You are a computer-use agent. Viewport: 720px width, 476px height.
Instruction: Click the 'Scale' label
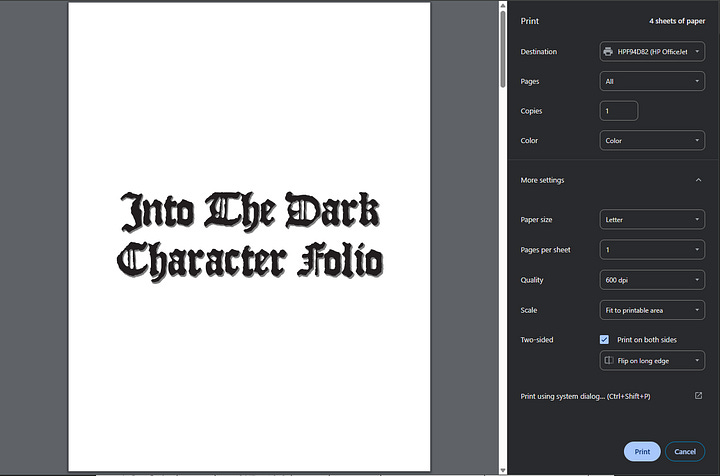click(x=529, y=310)
